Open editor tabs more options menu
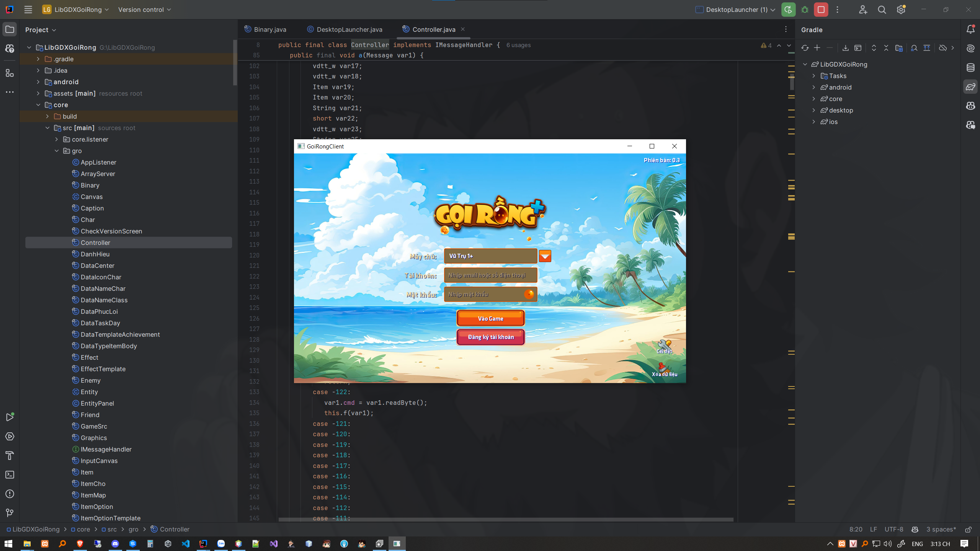The height and width of the screenshot is (551, 980). click(786, 29)
